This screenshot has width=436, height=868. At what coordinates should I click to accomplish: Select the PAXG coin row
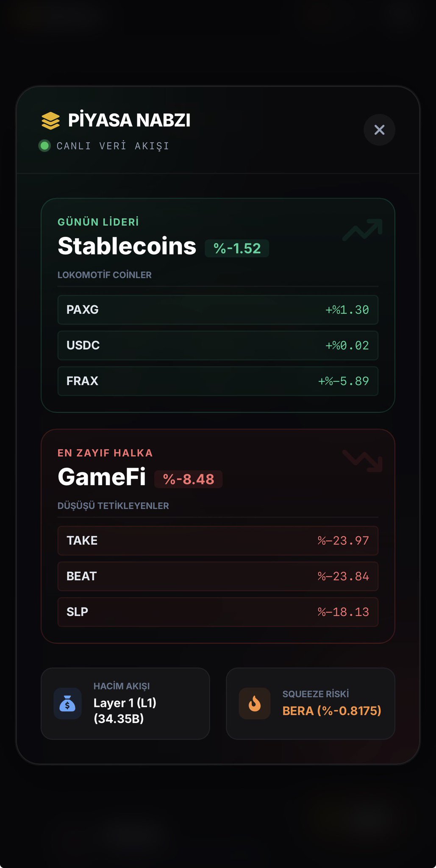[218, 310]
